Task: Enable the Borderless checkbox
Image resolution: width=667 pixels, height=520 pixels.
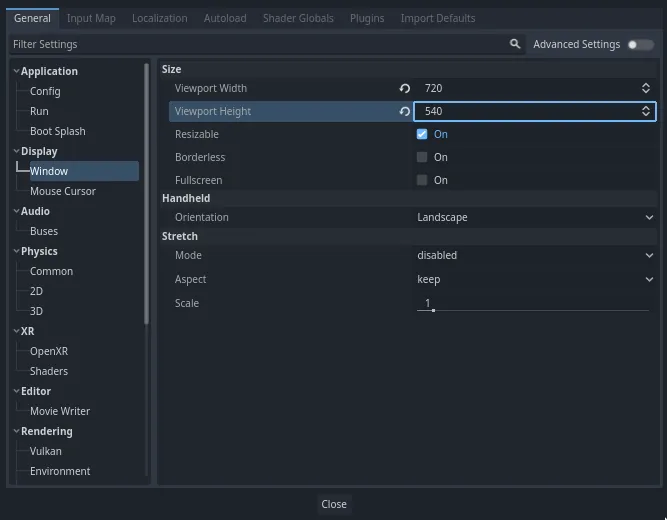Action: tap(422, 157)
